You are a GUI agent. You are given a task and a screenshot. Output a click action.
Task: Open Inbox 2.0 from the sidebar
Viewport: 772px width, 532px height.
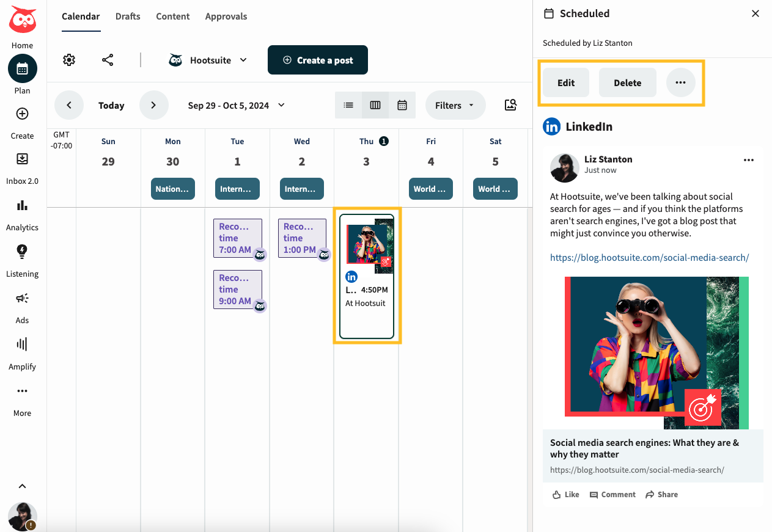[22, 159]
